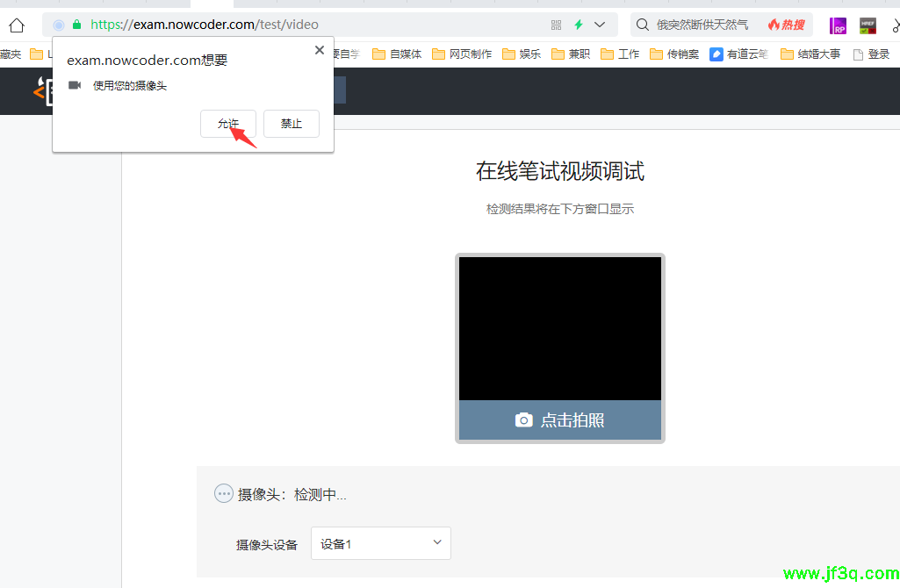Click the purple RP extension icon
Image resolution: width=900 pixels, height=588 pixels.
pyautogui.click(x=838, y=25)
